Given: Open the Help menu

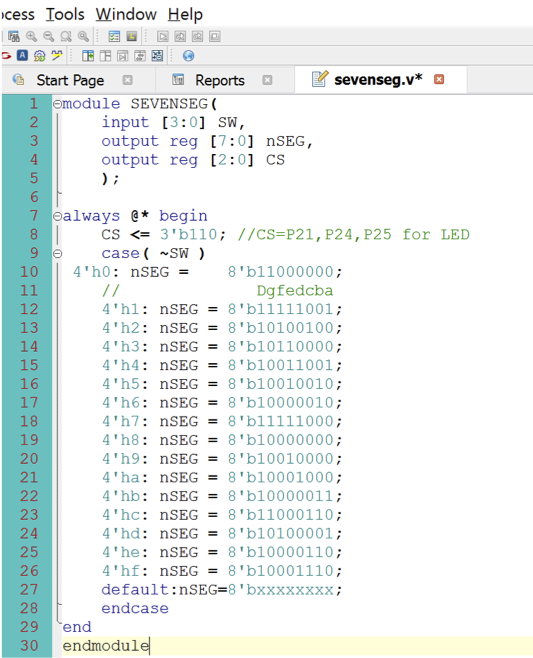Looking at the screenshot, I should [x=185, y=15].
